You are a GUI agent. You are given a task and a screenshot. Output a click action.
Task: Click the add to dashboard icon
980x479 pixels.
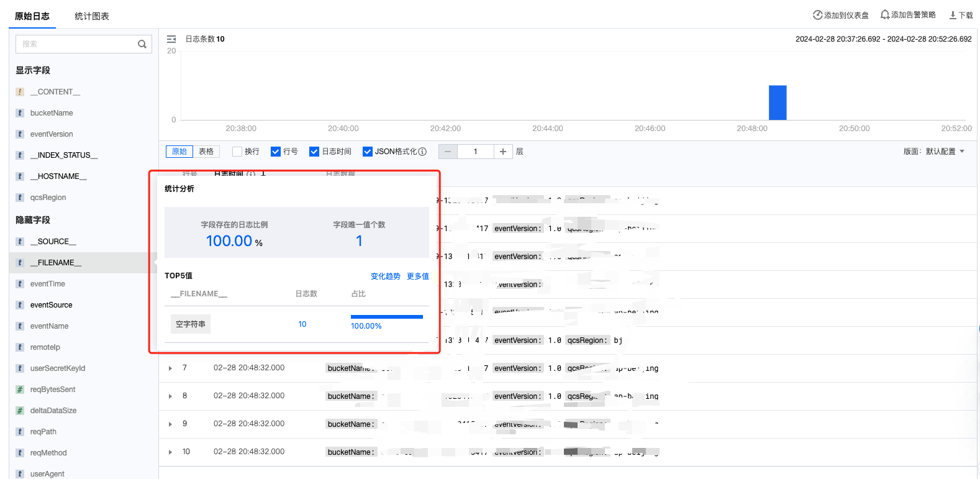coord(817,15)
